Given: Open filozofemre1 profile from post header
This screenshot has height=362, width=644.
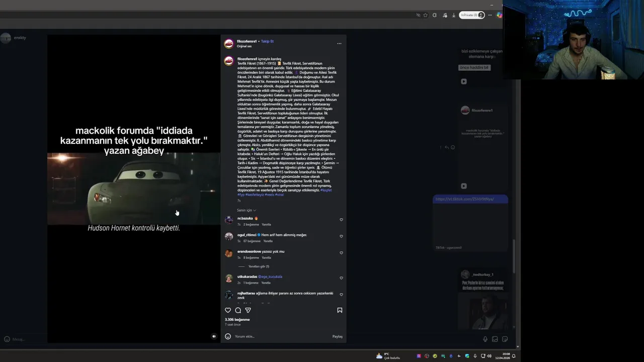Looking at the screenshot, I should (247, 41).
